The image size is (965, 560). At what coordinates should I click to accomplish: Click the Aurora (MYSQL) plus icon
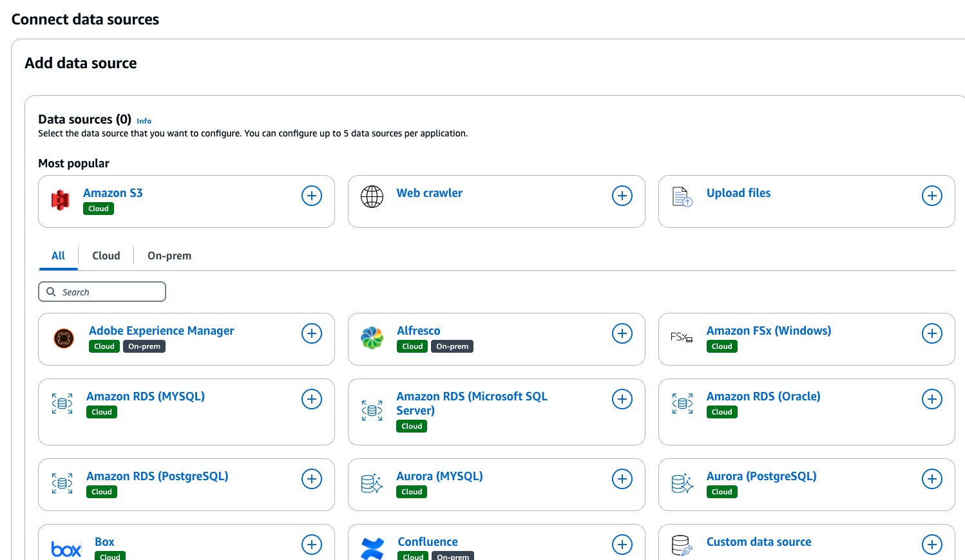coord(622,479)
